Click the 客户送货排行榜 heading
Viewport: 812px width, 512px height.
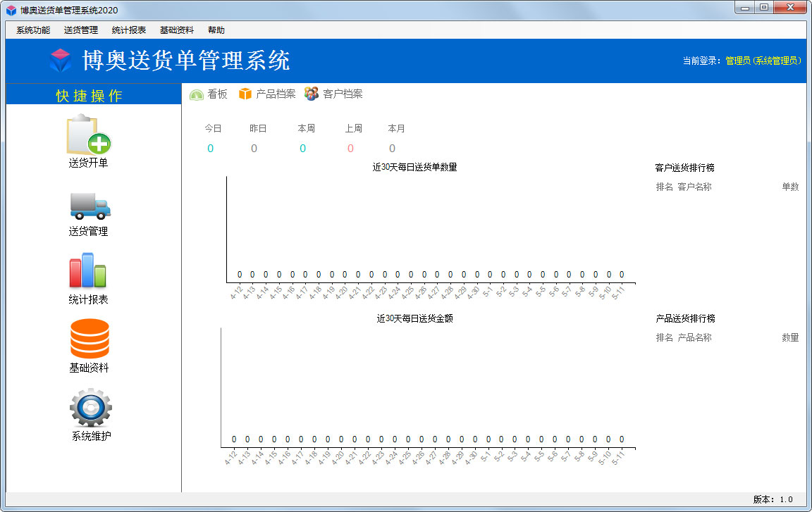coord(684,168)
